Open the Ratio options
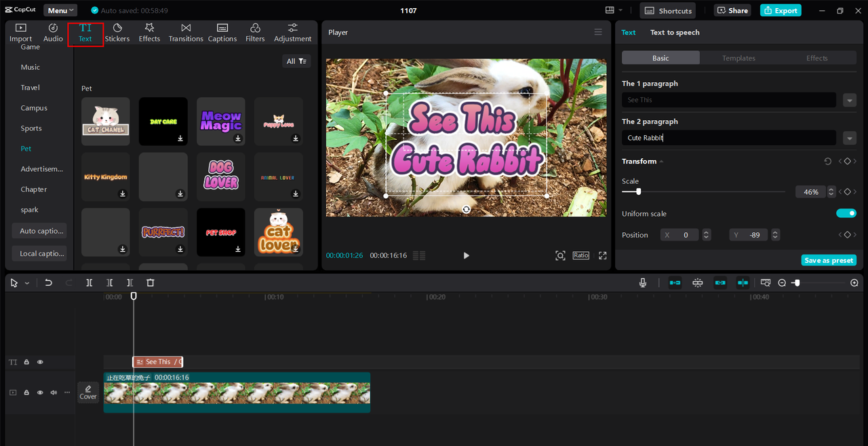The height and width of the screenshot is (446, 868). [x=580, y=255]
